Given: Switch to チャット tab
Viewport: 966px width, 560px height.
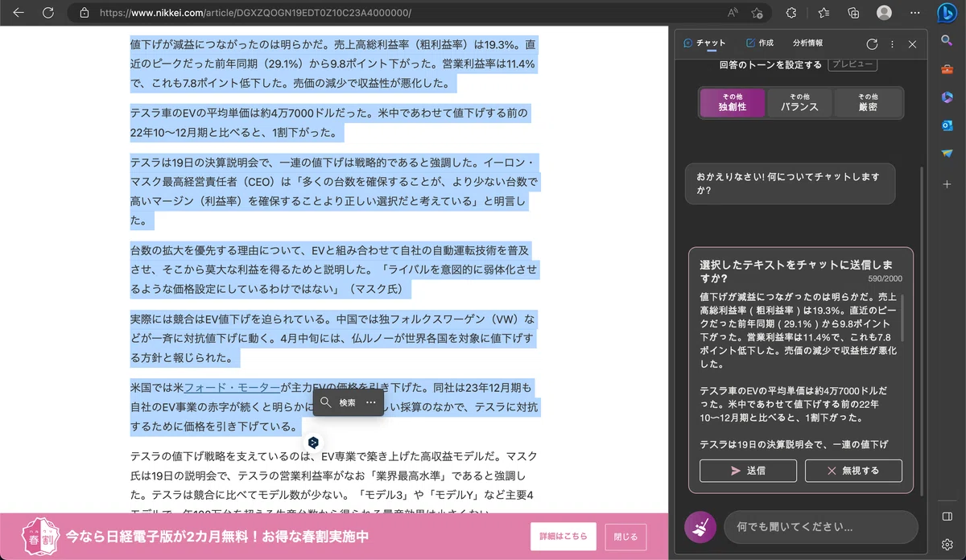Looking at the screenshot, I should pos(704,43).
